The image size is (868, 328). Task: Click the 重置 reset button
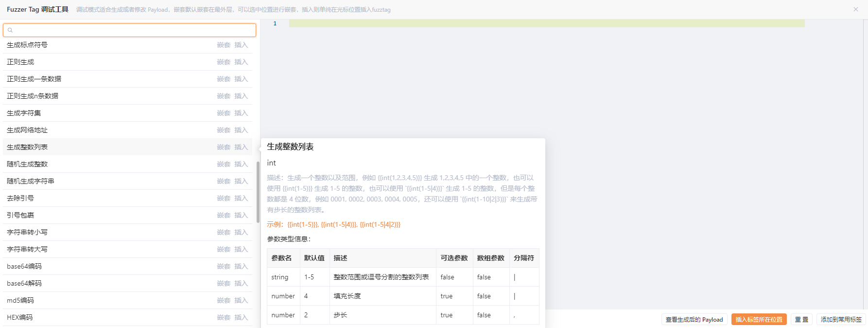click(801, 319)
